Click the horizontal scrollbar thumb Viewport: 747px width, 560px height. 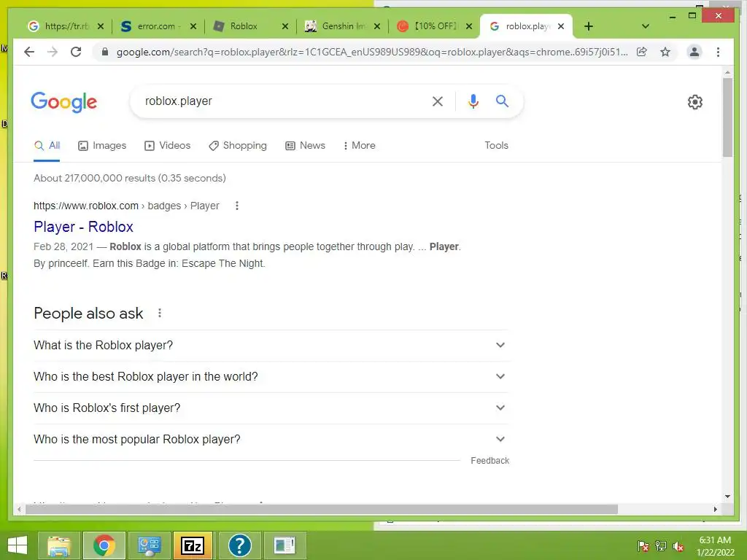(322, 510)
